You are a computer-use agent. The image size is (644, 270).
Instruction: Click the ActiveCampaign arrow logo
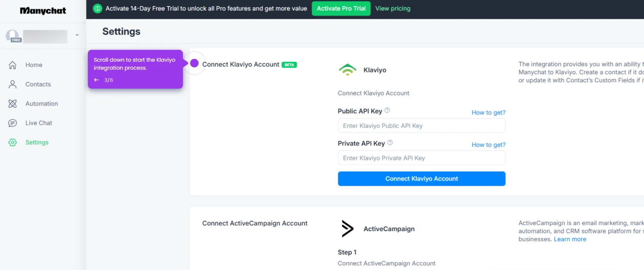tap(347, 229)
